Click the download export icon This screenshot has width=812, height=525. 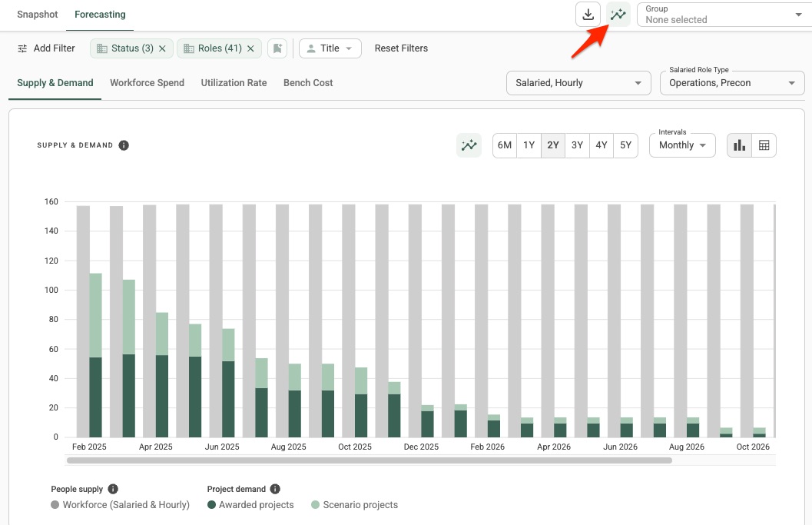[x=588, y=15]
